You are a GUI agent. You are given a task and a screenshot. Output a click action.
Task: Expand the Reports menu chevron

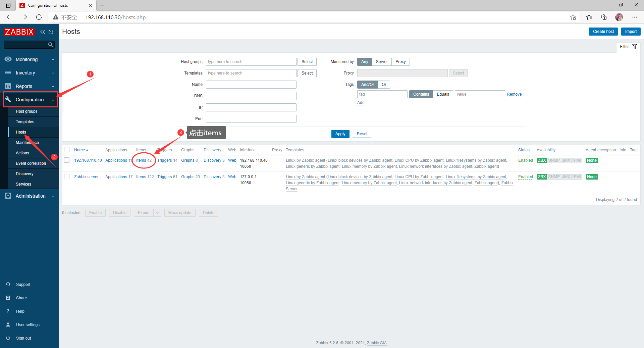pos(53,87)
